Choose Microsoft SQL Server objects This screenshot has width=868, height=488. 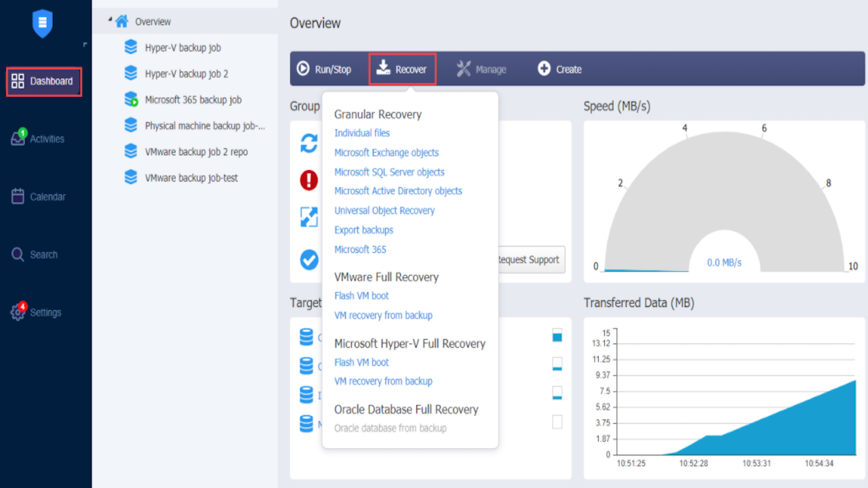point(389,172)
